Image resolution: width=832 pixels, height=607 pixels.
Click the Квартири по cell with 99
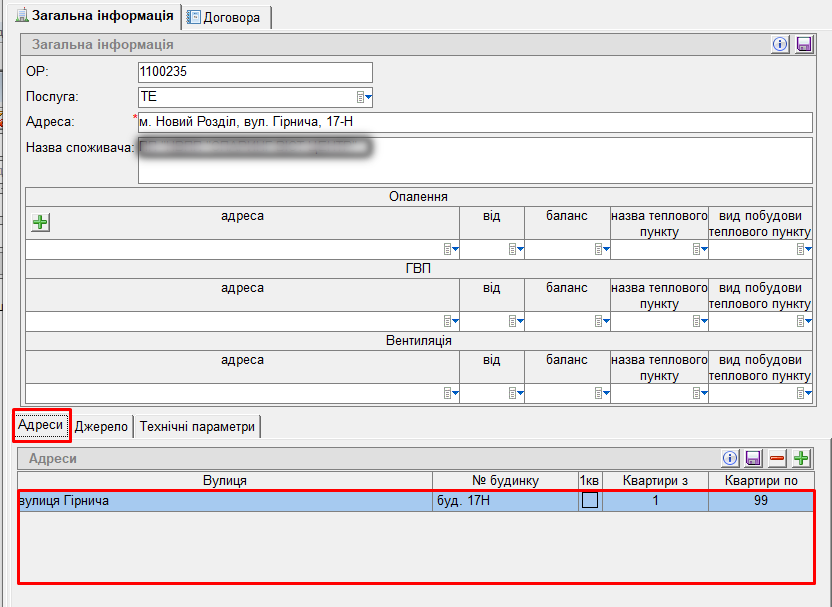point(760,501)
